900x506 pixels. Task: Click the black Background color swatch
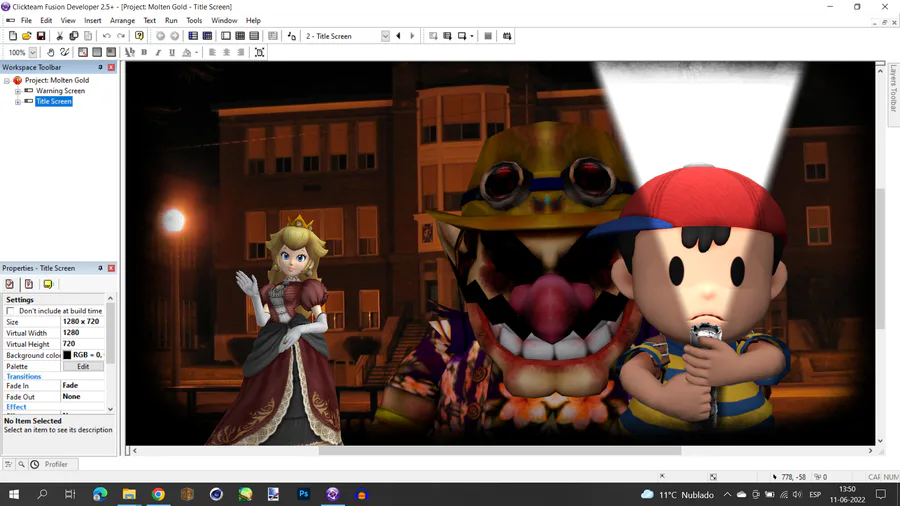(x=67, y=355)
